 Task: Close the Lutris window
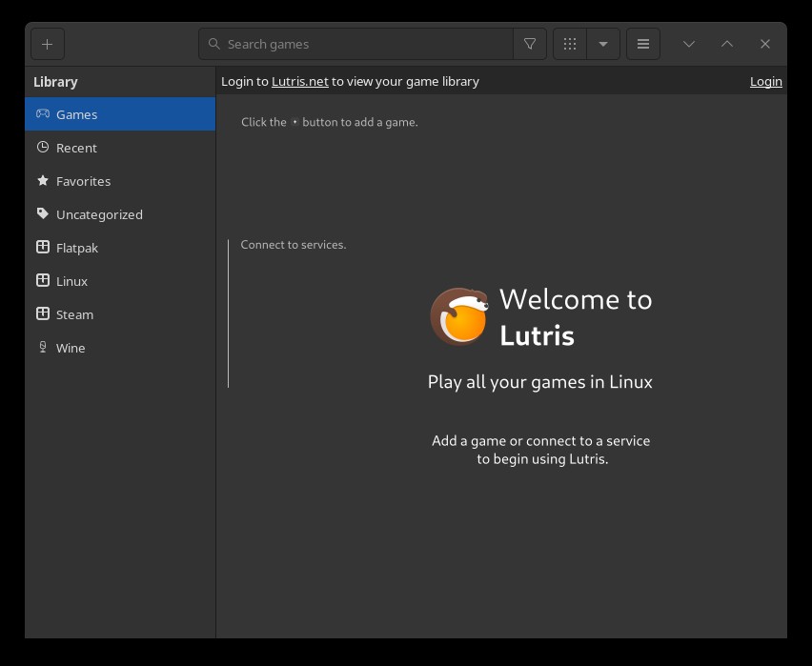765,44
